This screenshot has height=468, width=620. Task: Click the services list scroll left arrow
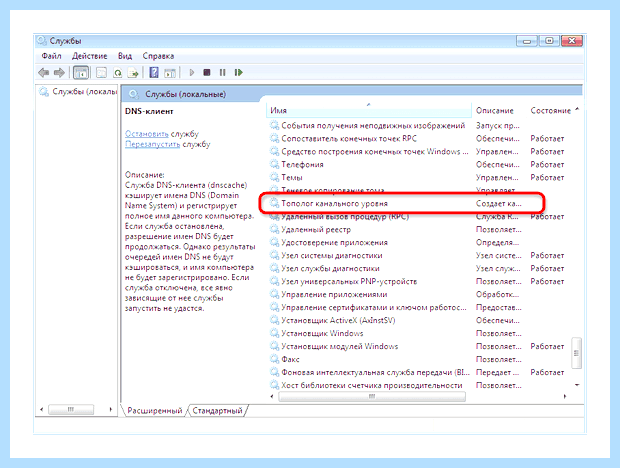(x=272, y=396)
